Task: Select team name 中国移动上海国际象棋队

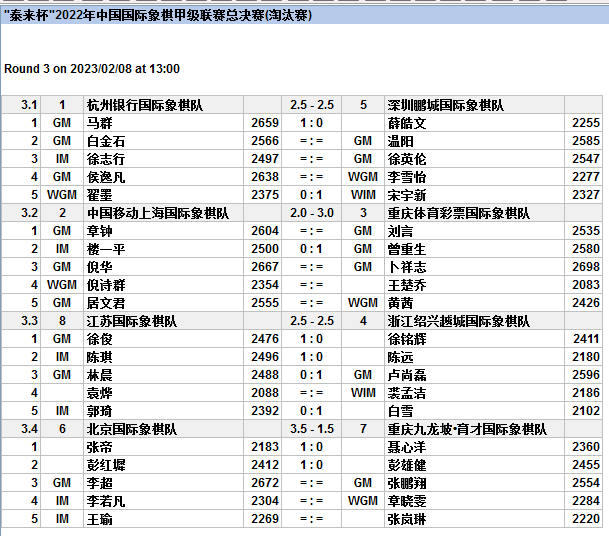Action: point(158,213)
